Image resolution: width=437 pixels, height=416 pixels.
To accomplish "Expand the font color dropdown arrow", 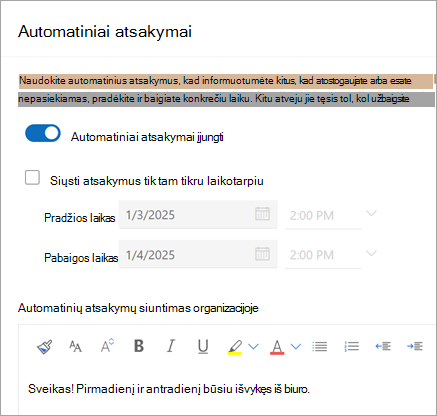I will (296, 347).
